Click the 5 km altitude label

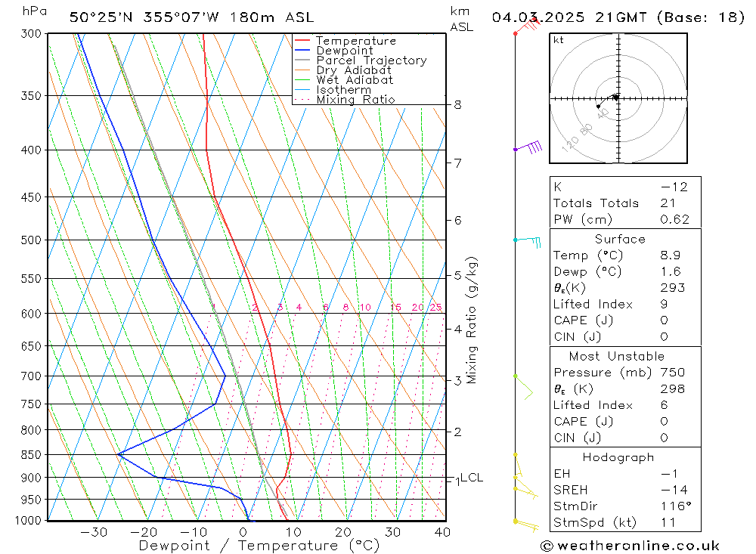coord(457,276)
